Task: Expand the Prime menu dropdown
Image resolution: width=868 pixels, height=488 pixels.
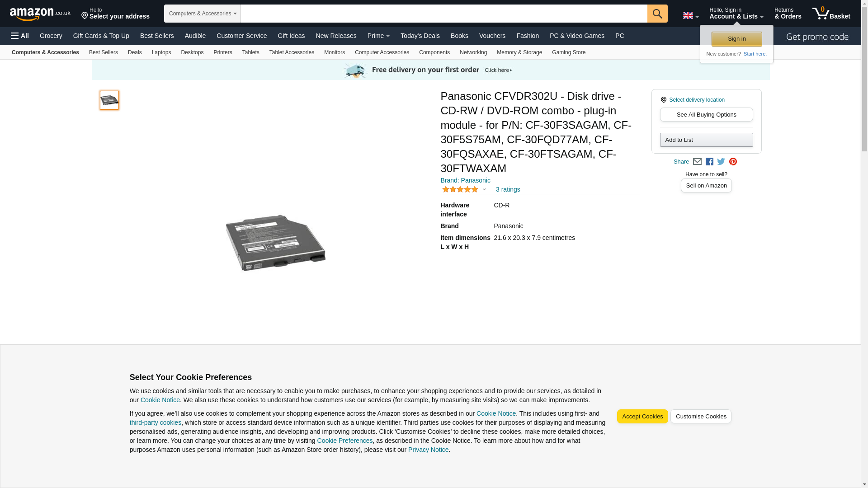Action: [x=378, y=36]
